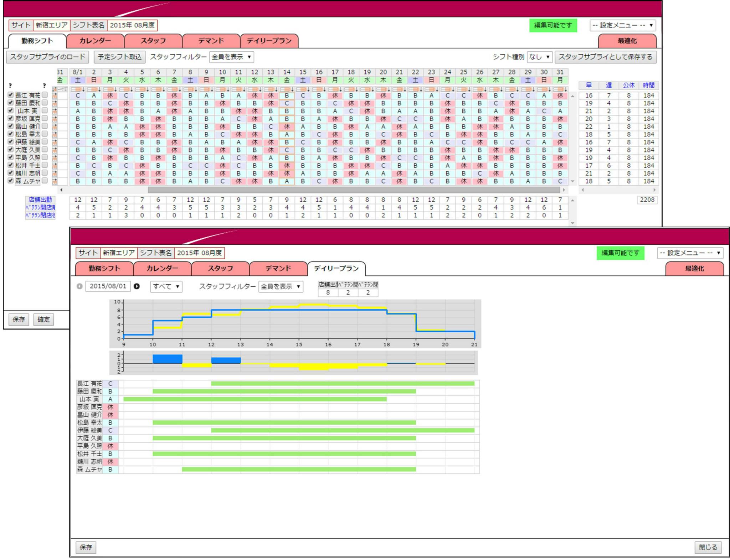Open すべて dropdown in Daily Plan

[x=166, y=286]
